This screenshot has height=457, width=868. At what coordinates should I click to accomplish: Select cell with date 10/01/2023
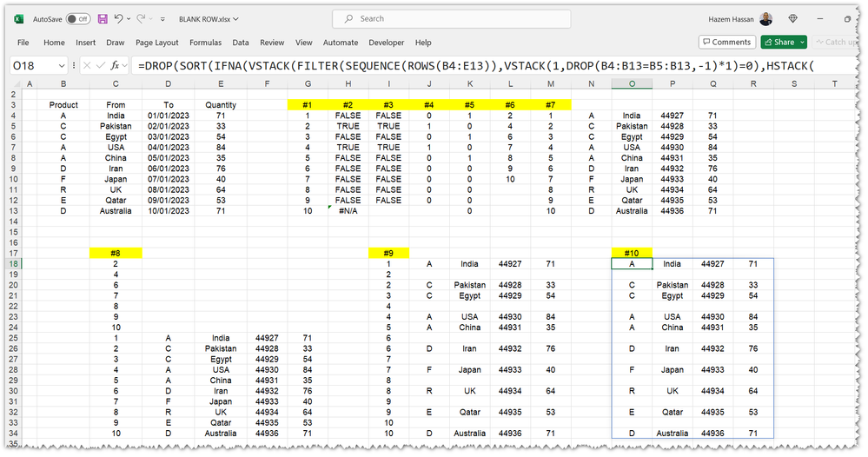click(169, 211)
